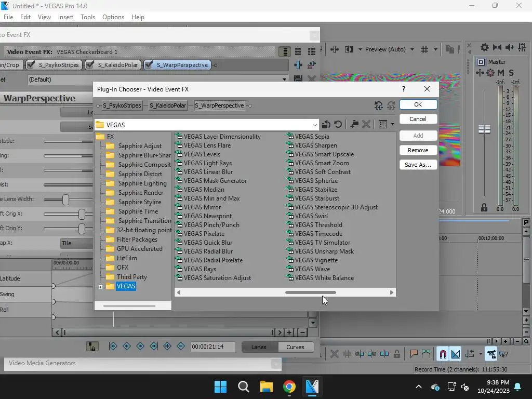Open the Insert menu
532x399 pixels.
(65, 17)
